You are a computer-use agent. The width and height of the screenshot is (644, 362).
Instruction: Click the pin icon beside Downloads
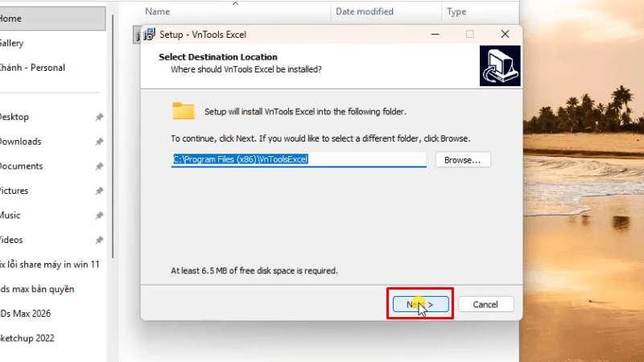(x=99, y=142)
